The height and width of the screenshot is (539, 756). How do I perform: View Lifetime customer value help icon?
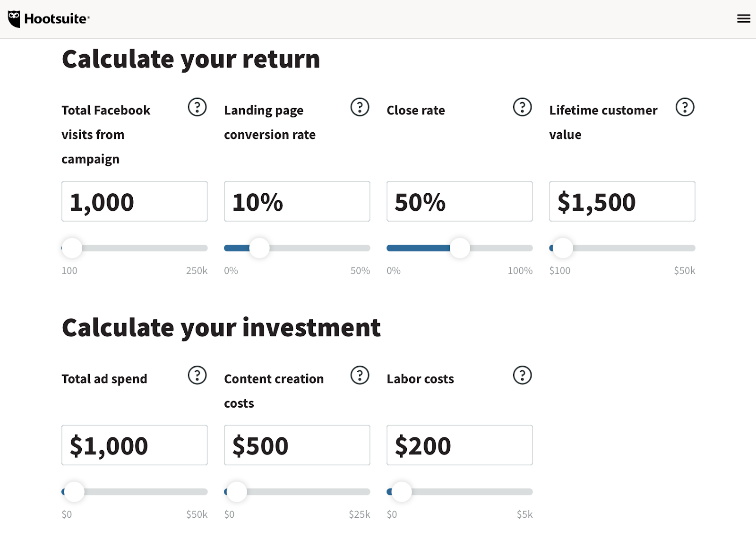point(685,107)
